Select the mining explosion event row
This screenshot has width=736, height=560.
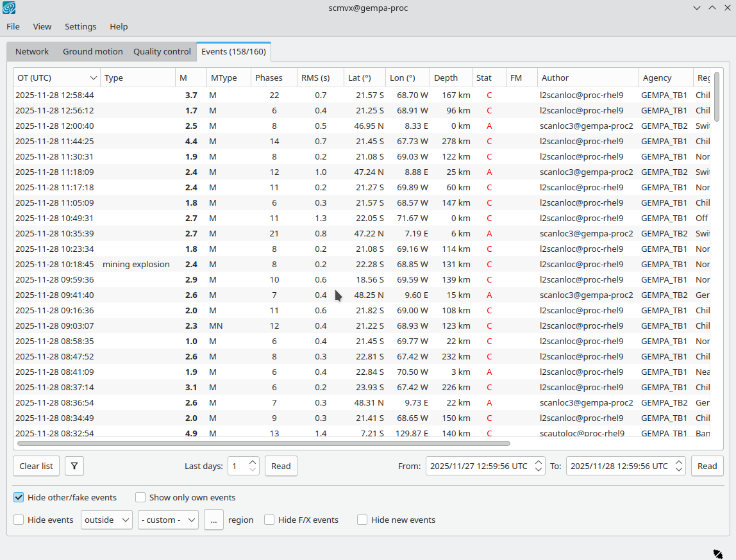click(x=136, y=264)
